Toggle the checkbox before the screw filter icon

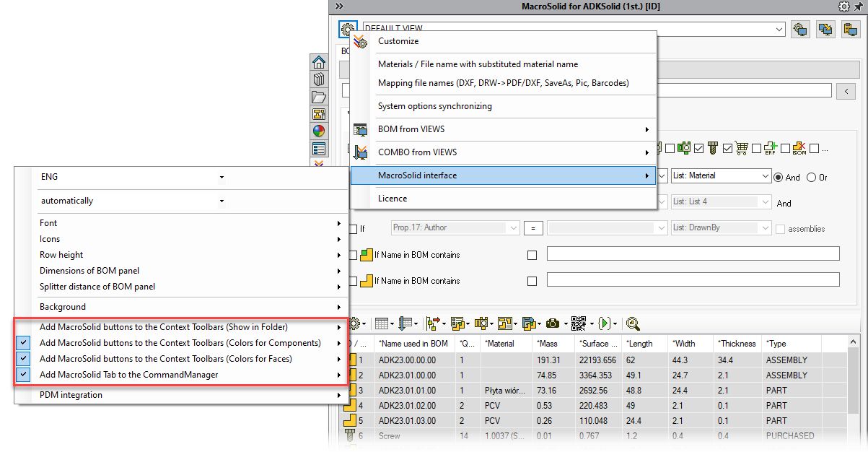(698, 149)
